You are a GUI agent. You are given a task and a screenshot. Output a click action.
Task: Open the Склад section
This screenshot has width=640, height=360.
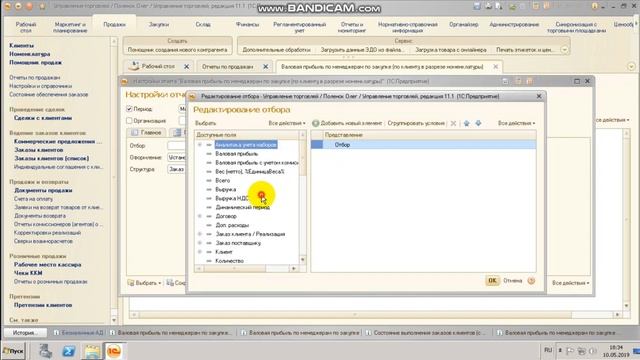point(203,24)
